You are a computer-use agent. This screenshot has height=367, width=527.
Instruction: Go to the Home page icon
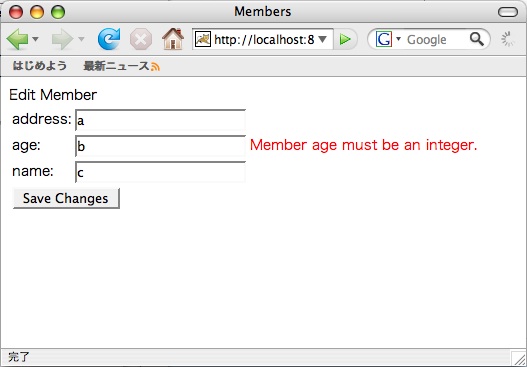[x=173, y=39]
